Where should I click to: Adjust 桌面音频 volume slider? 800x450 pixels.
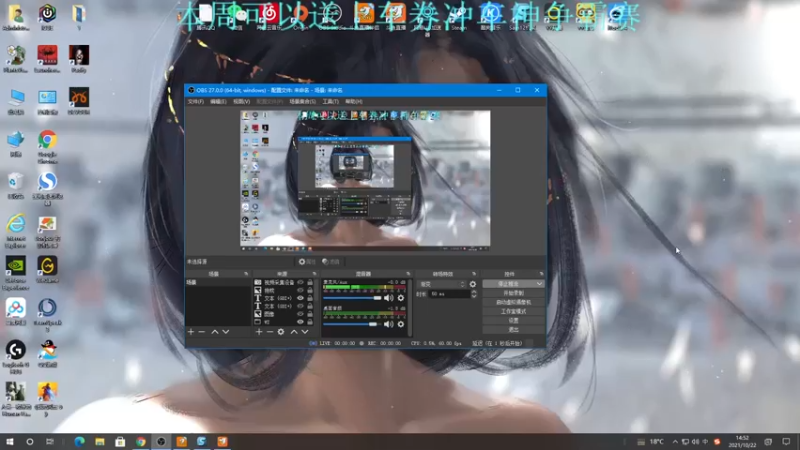click(x=352, y=324)
